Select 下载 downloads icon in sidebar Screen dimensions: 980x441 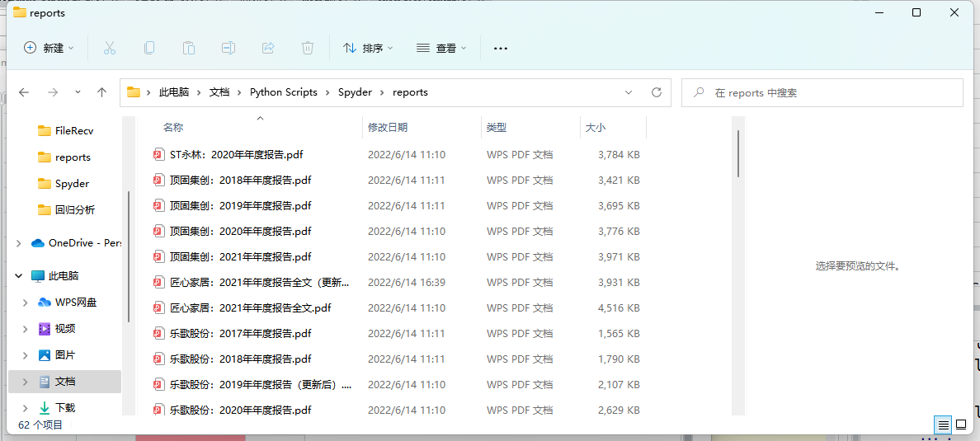[x=45, y=408]
